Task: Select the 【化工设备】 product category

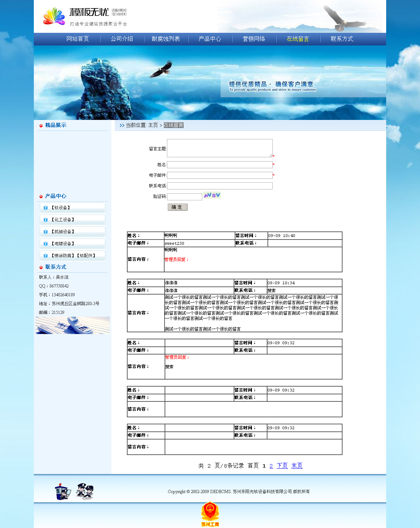Action: point(63,220)
